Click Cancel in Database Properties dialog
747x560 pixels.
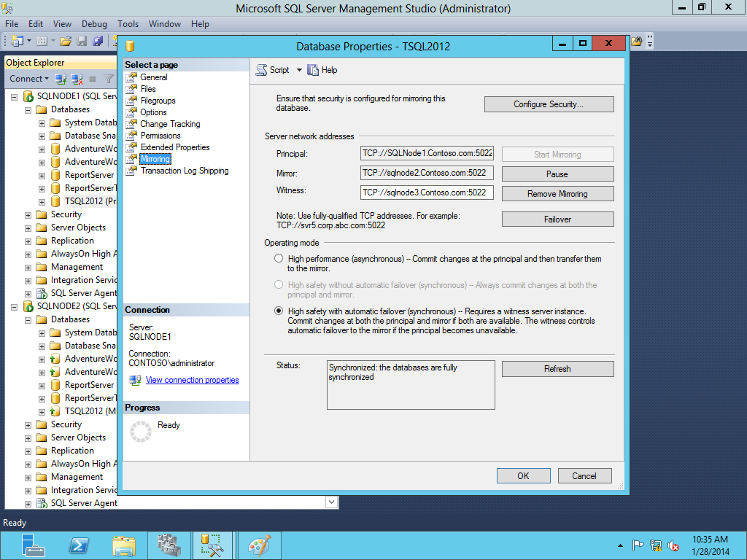(584, 475)
